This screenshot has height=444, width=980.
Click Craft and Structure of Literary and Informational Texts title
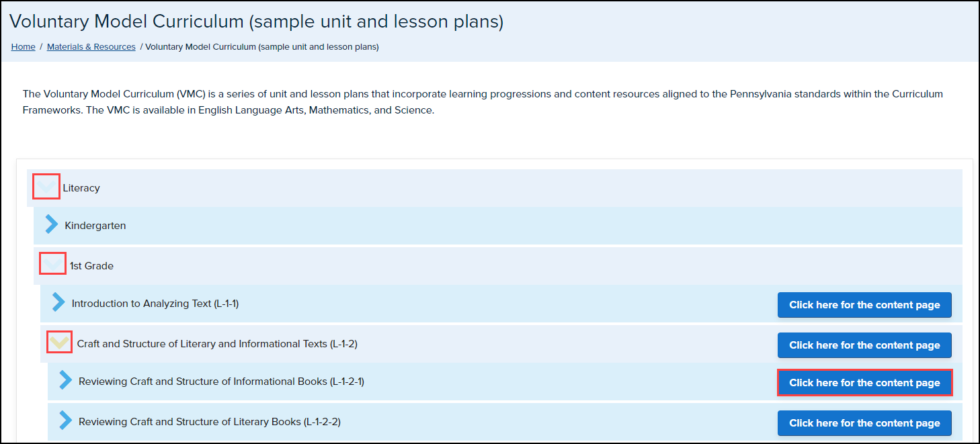click(217, 344)
